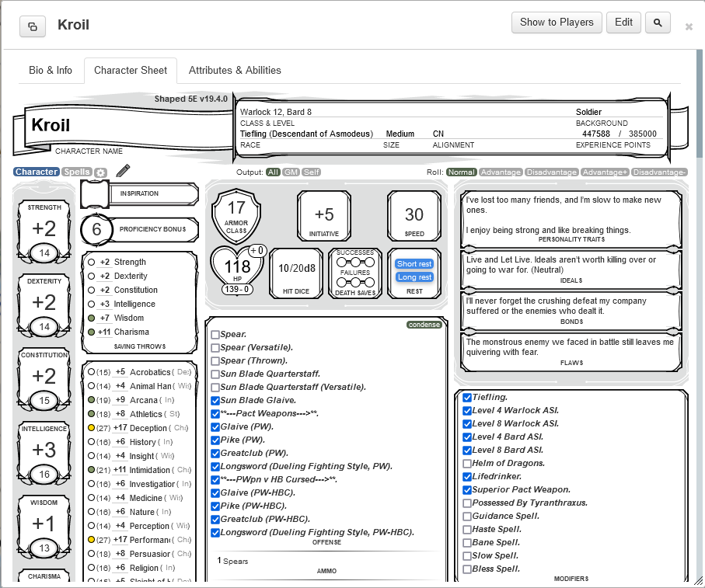Open the sheet settings gear icon
705x588 pixels.
click(101, 172)
